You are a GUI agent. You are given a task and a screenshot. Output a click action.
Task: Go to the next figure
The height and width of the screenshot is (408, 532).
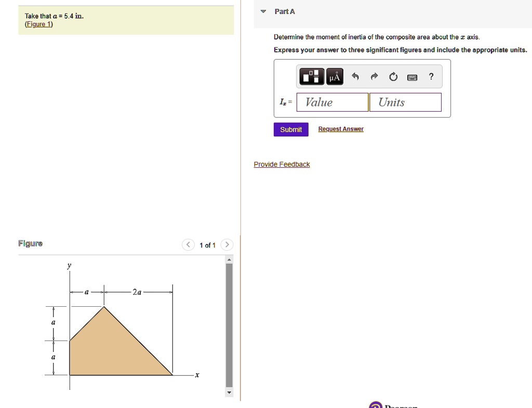point(227,244)
